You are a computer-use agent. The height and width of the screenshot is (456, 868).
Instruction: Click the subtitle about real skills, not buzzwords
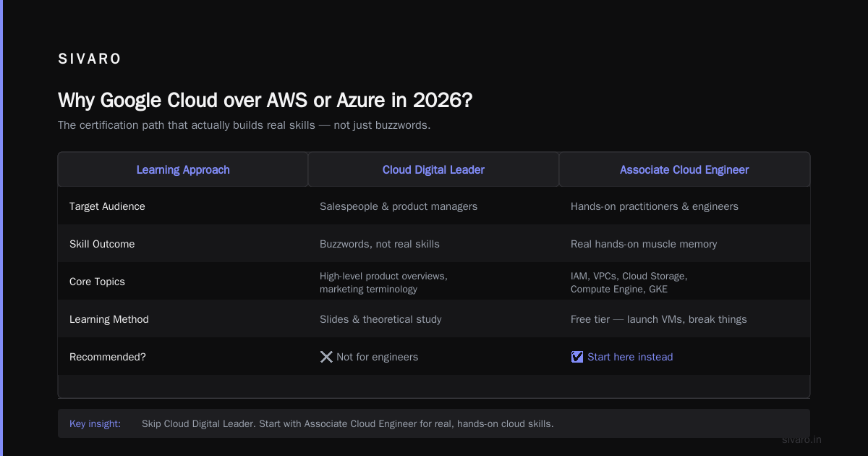coord(244,125)
